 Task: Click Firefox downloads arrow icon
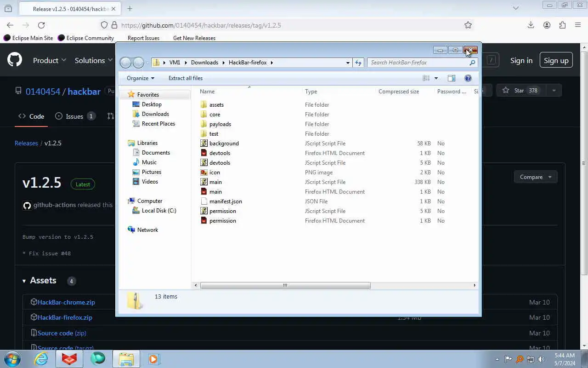(x=531, y=25)
